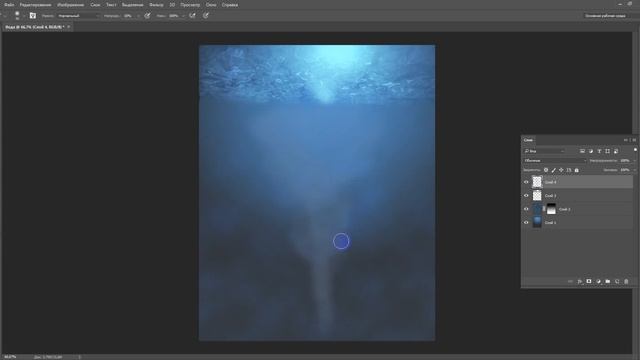Select Слой 4 layer thumbnail

pyautogui.click(x=537, y=182)
